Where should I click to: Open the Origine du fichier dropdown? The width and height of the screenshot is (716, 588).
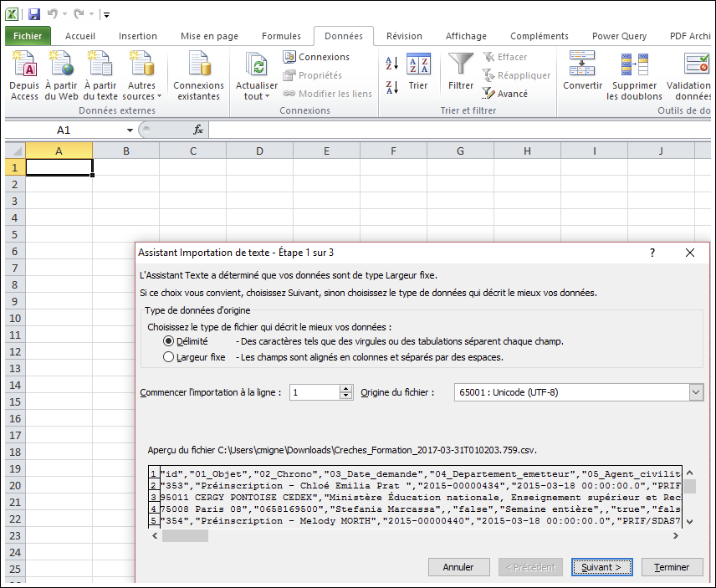[x=696, y=392]
